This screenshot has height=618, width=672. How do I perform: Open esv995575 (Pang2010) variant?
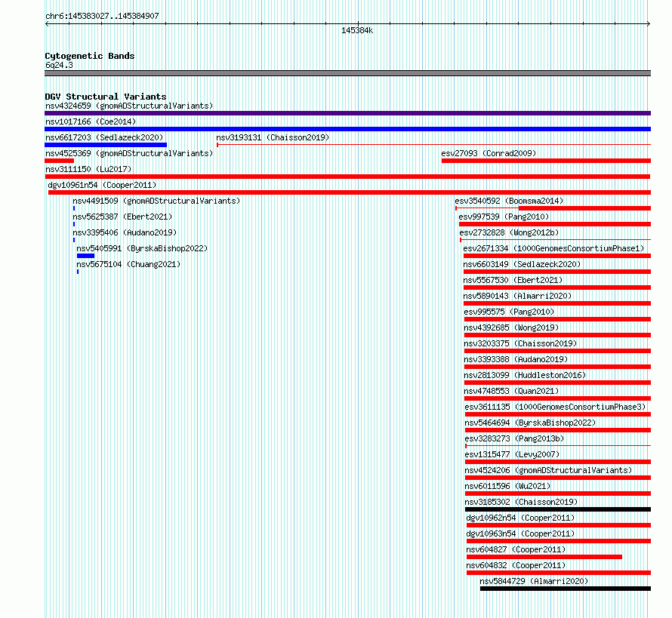(509, 312)
